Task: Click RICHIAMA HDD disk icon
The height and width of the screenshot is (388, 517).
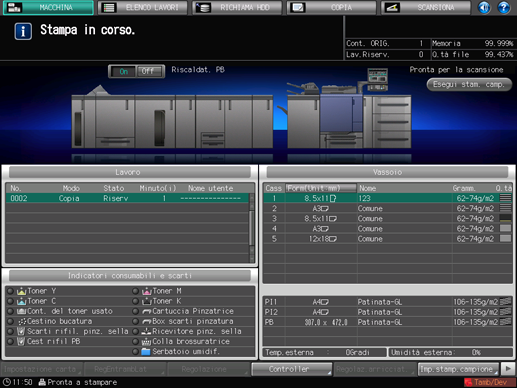Action: tap(203, 7)
